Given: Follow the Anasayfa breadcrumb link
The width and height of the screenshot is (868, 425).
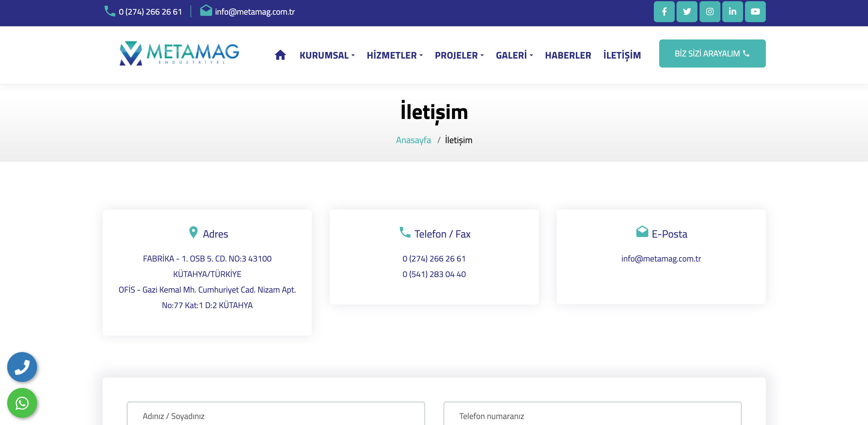Looking at the screenshot, I should pyautogui.click(x=413, y=140).
